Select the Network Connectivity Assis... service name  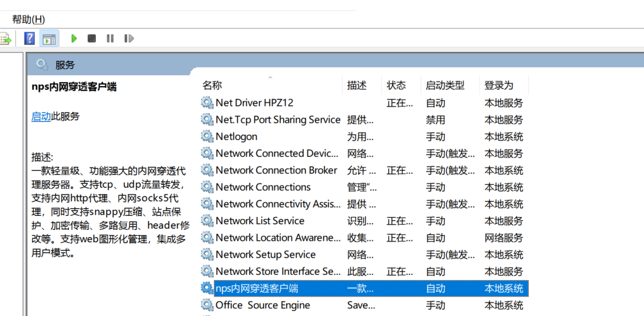click(x=278, y=204)
